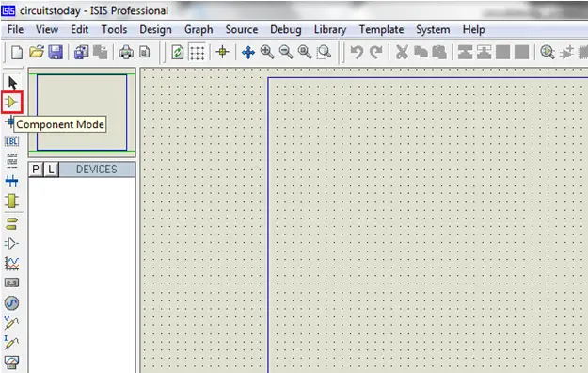The image size is (588, 373).
Task: Toggle the false origin crosshair button
Action: pos(222,52)
